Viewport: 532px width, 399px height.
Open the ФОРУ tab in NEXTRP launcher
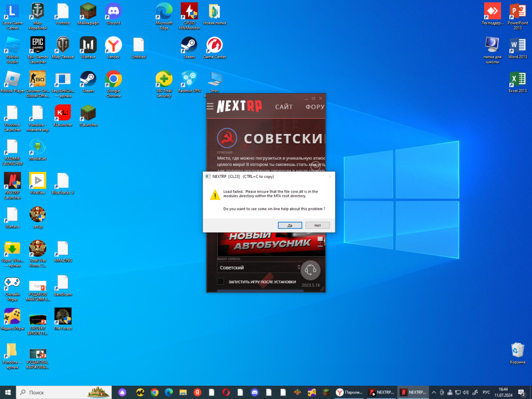point(315,107)
